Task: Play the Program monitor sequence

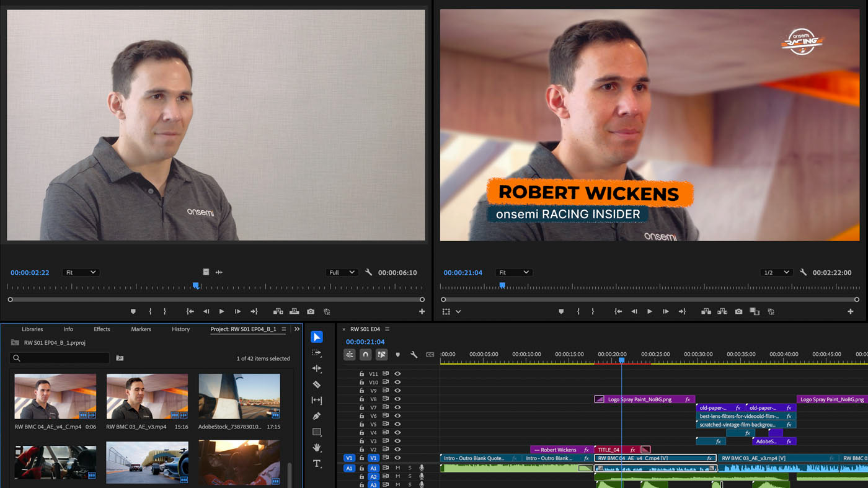Action: click(x=649, y=311)
